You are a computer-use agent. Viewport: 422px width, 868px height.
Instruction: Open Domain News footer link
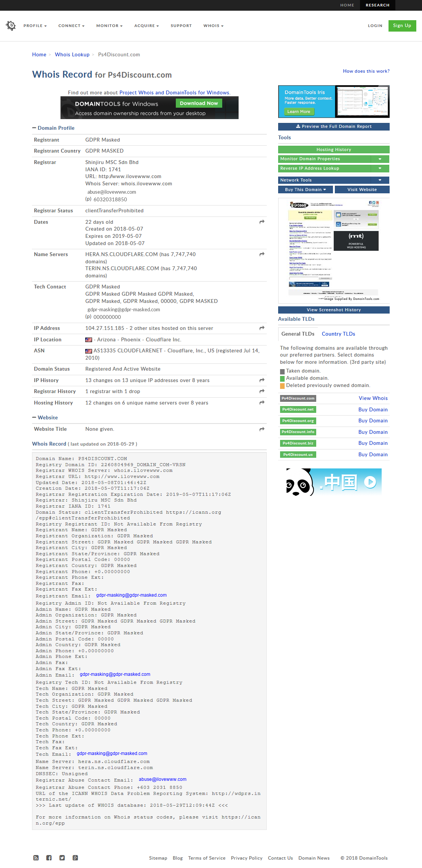(314, 858)
